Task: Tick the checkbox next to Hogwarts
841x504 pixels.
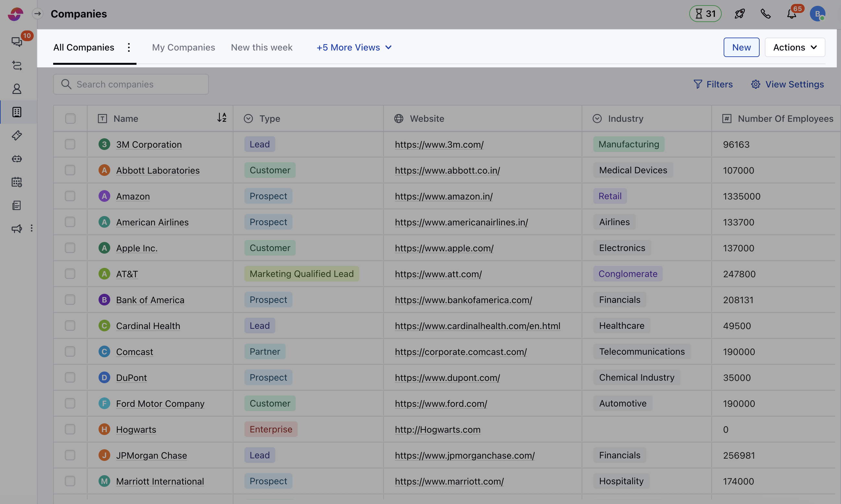Action: [x=70, y=429]
